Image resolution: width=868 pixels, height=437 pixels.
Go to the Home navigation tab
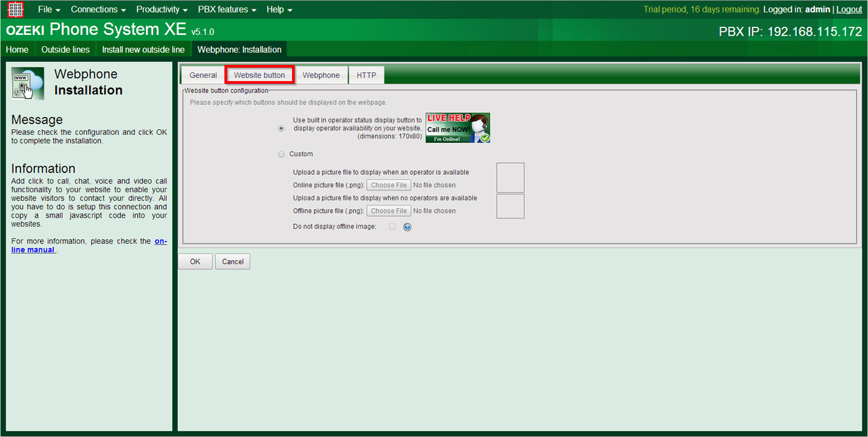click(17, 49)
